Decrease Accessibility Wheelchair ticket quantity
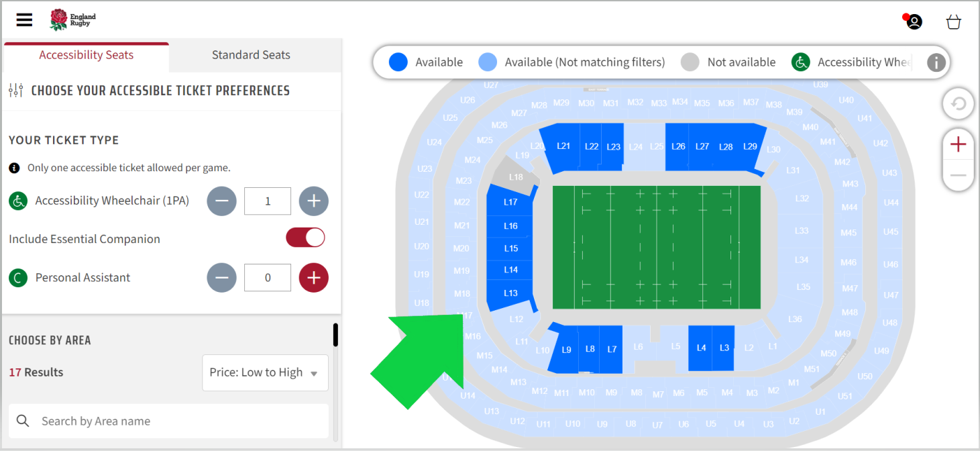The height and width of the screenshot is (451, 980). click(x=221, y=201)
